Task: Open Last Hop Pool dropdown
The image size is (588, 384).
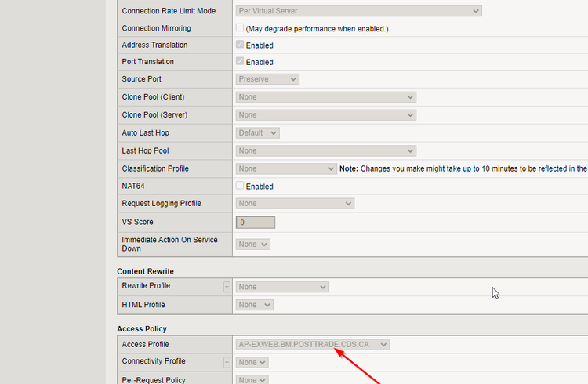Action: tap(325, 150)
